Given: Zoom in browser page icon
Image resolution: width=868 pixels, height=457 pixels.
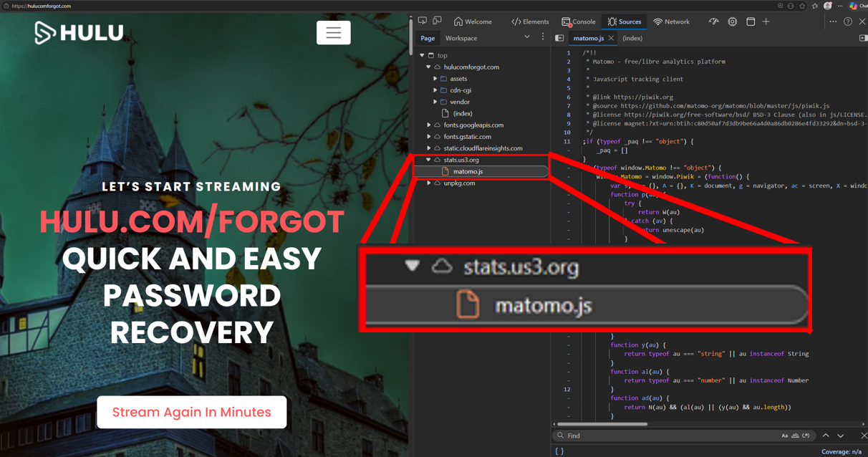Looking at the screenshot, I should (x=781, y=6).
